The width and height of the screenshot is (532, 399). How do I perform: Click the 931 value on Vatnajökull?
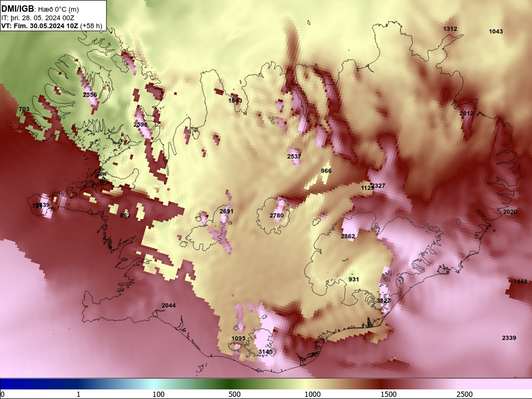pos(354,280)
